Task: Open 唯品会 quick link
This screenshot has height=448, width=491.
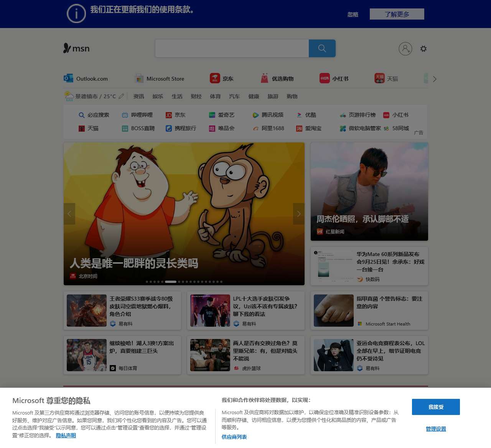Action: click(x=221, y=128)
